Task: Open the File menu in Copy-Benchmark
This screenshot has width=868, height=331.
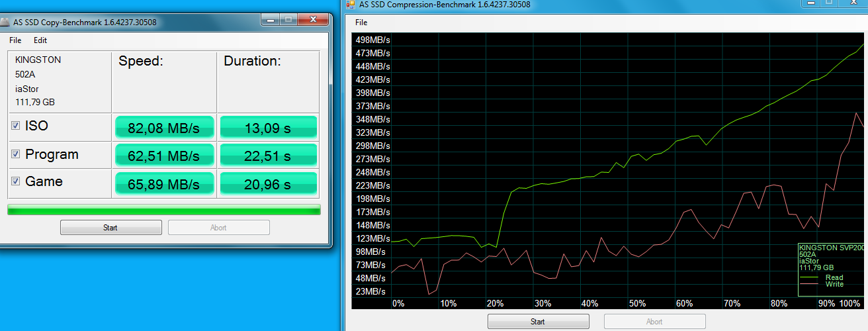Action: [15, 40]
